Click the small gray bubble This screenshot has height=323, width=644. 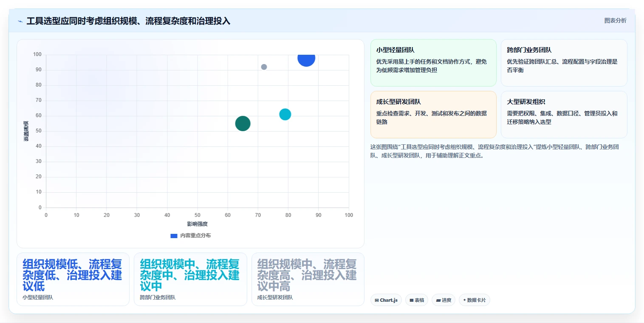(264, 67)
